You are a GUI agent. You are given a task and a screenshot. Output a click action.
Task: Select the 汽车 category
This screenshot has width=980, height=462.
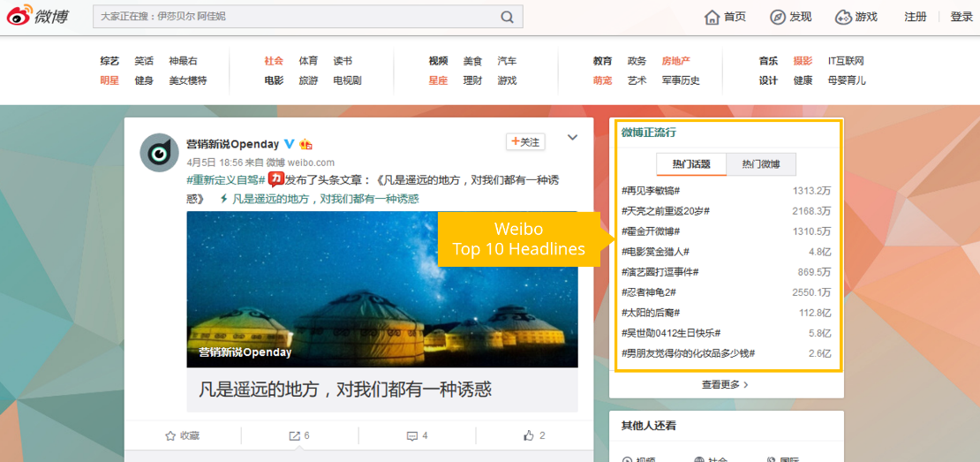507,61
